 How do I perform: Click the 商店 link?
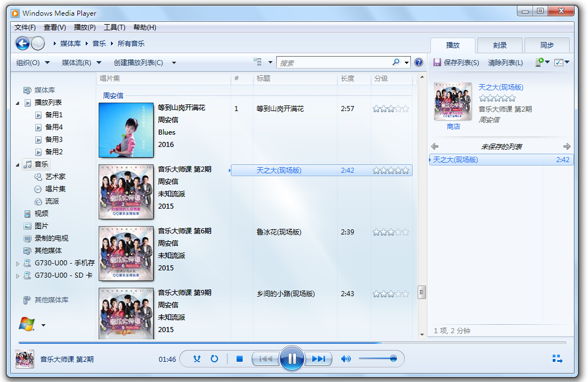[x=453, y=127]
